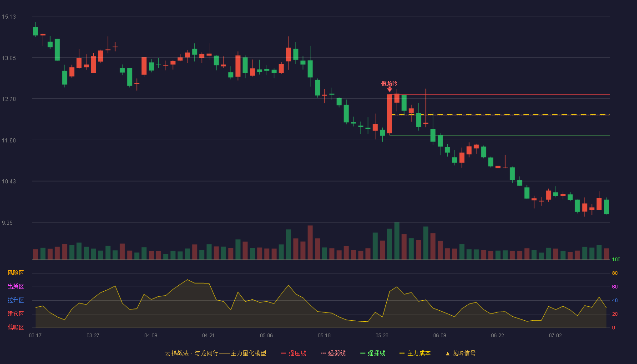The width and height of the screenshot is (637, 364).
Task: Toggle the 强压线 legend item
Action: (293, 353)
